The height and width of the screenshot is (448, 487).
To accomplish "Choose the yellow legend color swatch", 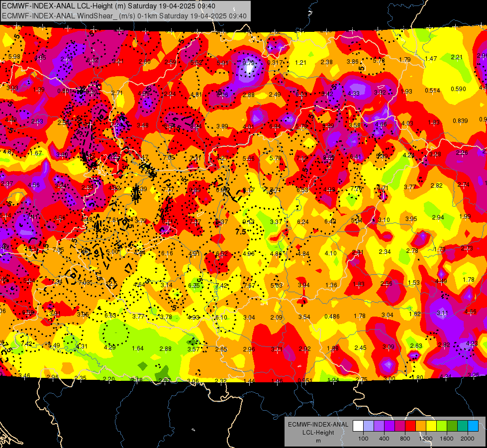I will tap(431, 426).
